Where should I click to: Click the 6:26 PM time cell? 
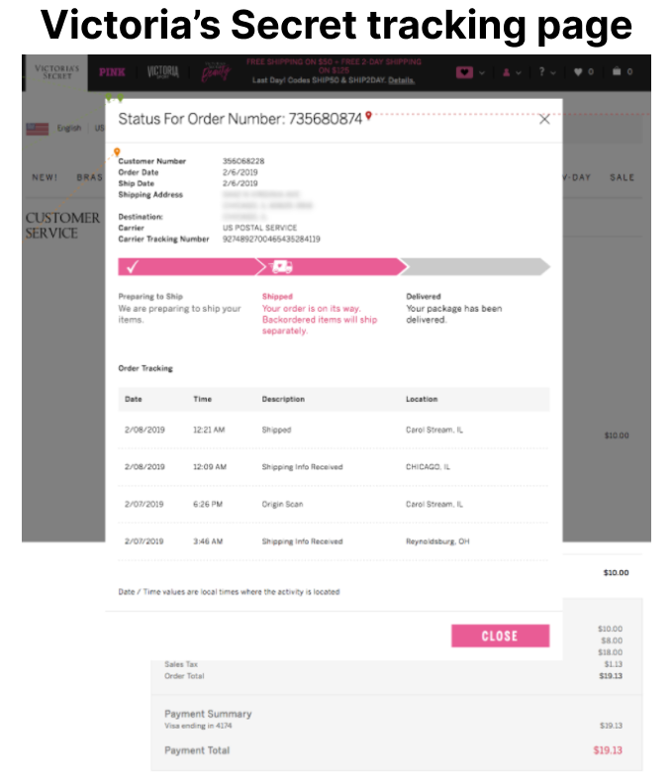[208, 504]
